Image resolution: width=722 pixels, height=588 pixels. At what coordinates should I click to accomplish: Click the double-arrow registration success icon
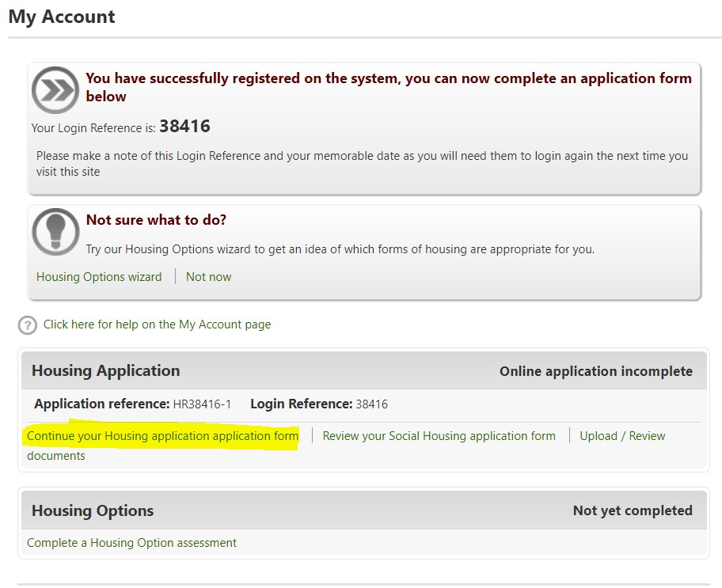(x=55, y=90)
